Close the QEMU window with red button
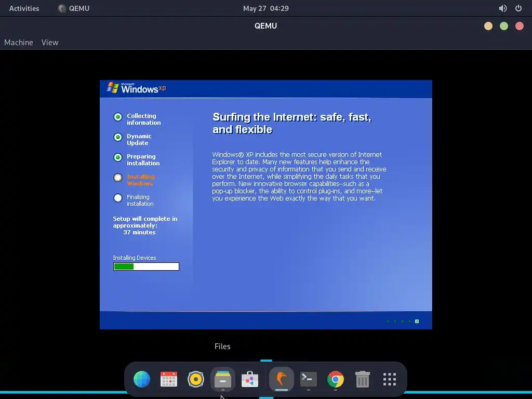Screen dimensions: 532x399 pos(520,26)
